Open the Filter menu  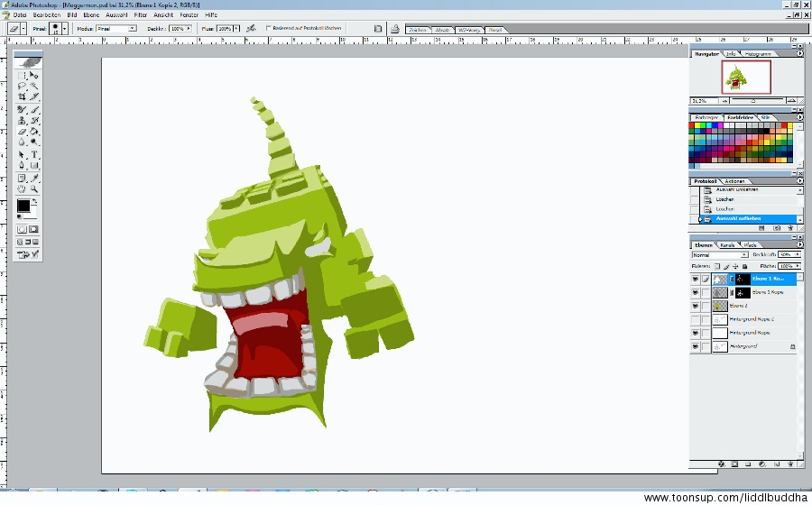[x=141, y=15]
